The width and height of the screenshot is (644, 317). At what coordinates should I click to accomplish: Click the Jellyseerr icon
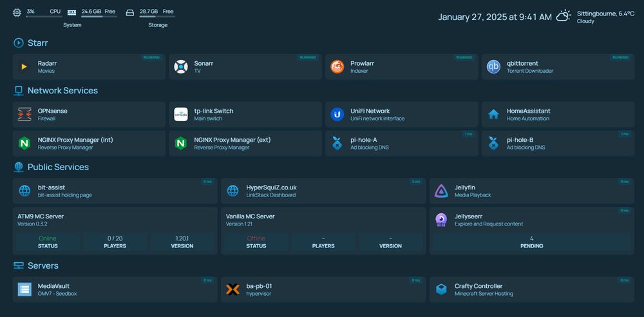click(441, 220)
